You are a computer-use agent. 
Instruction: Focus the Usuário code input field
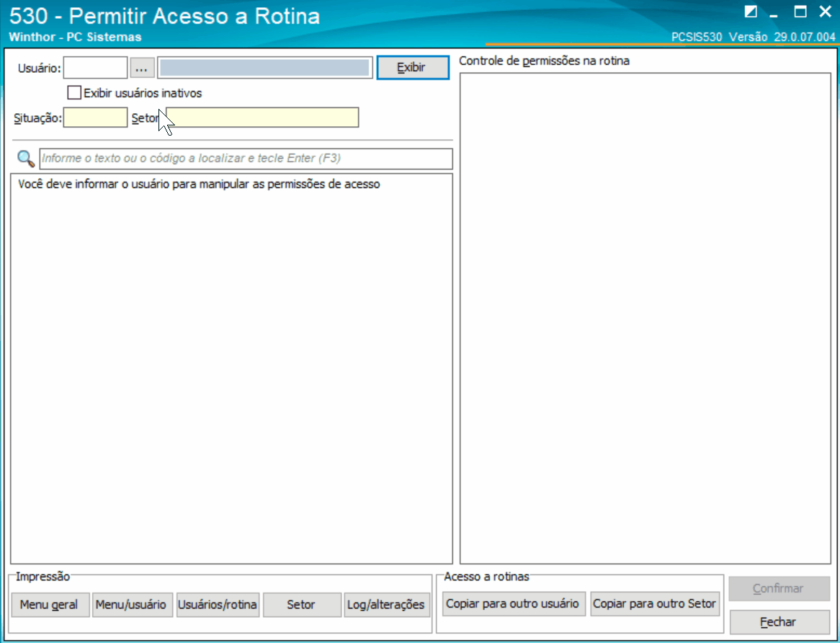point(95,68)
